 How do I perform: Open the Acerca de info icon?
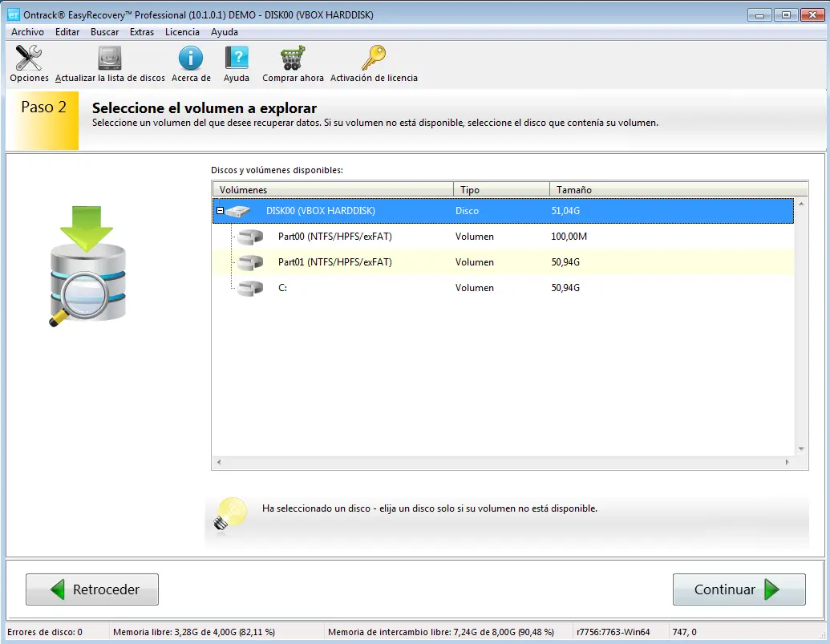[x=191, y=58]
